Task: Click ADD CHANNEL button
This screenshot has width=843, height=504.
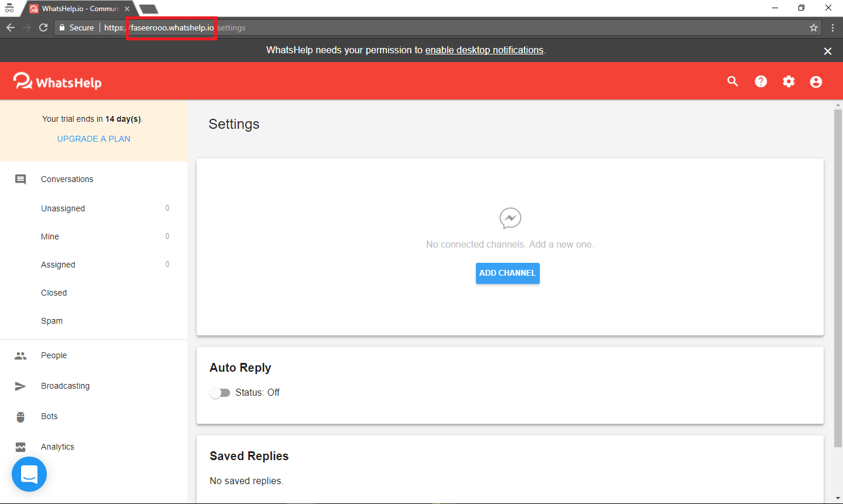Action: (x=508, y=273)
